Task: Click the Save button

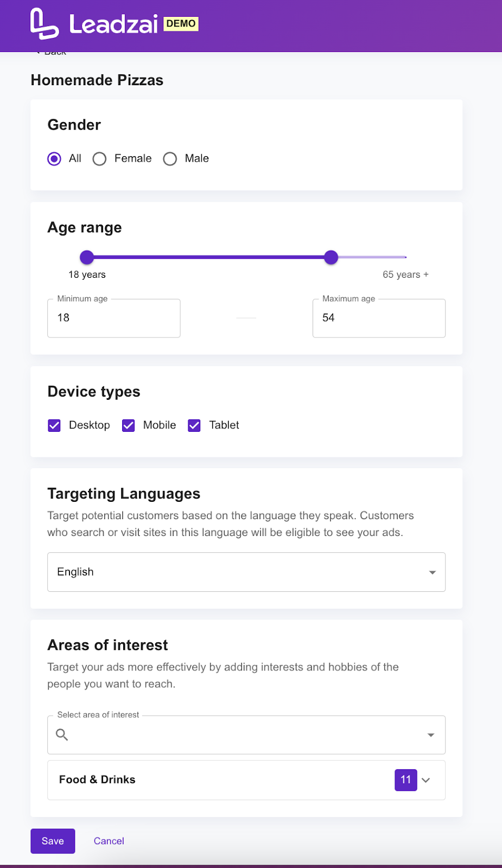Action: pos(53,841)
